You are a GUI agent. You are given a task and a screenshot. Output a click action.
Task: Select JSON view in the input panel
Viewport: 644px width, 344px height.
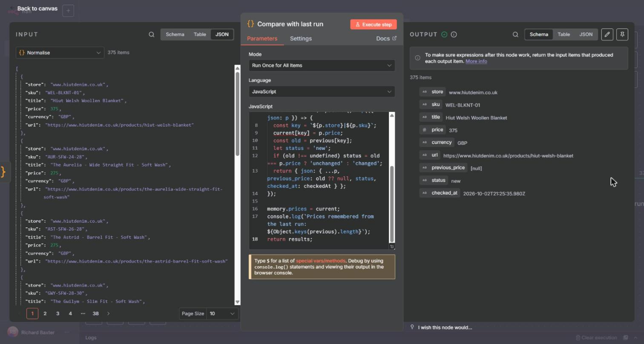point(222,34)
